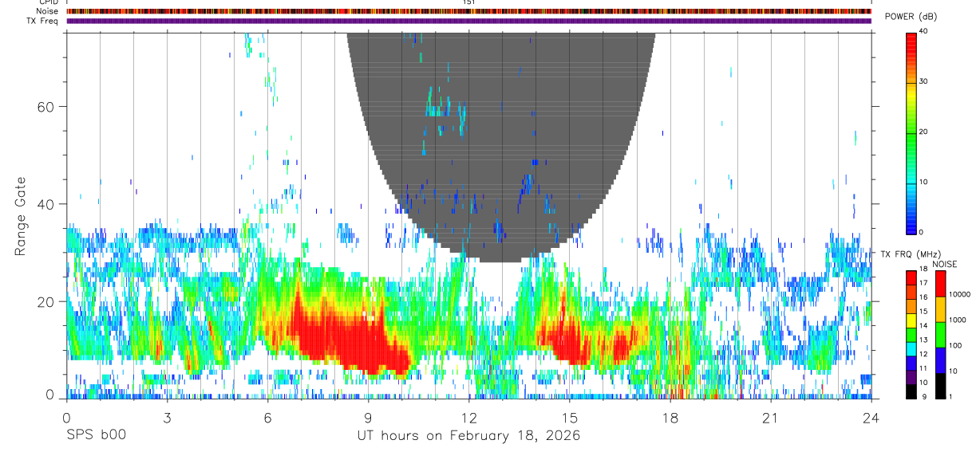Click the "30" value on the POWER scale
The height and width of the screenshot is (452, 980).
pos(923,82)
